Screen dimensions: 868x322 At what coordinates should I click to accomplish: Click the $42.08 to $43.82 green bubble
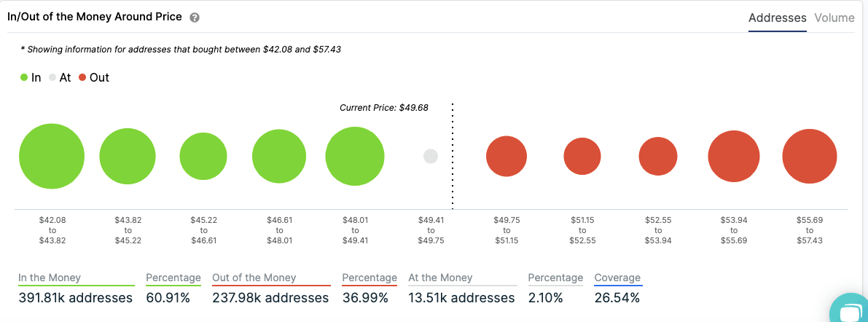pyautogui.click(x=52, y=156)
